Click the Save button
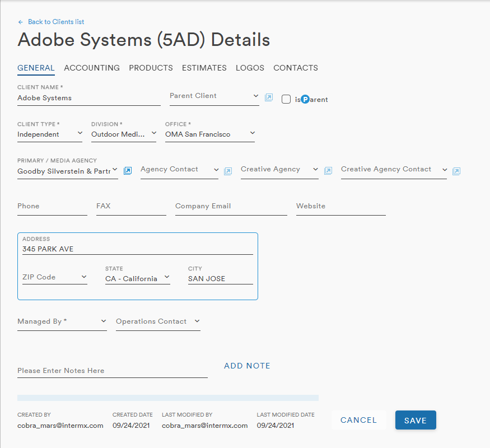Screen dimensions: 490x448 click(416, 420)
